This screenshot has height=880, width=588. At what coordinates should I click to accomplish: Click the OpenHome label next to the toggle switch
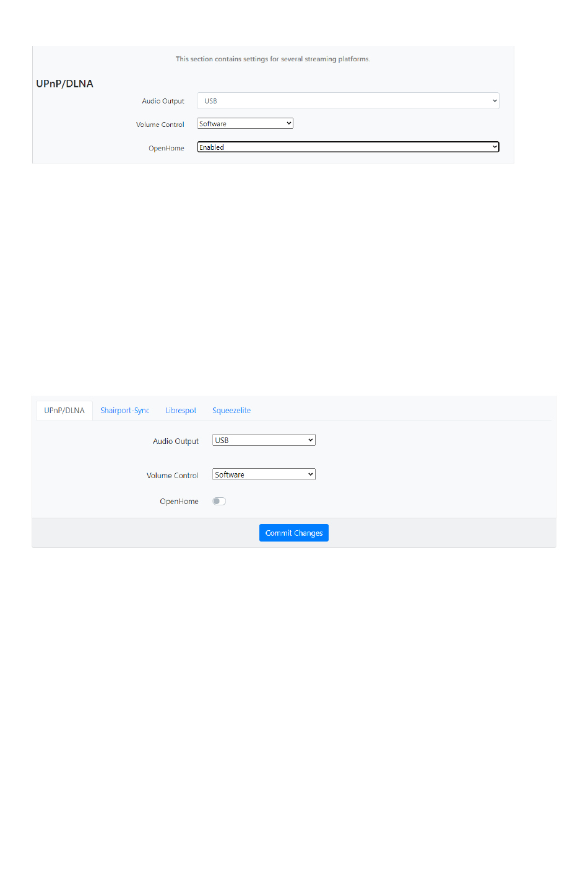pos(179,502)
